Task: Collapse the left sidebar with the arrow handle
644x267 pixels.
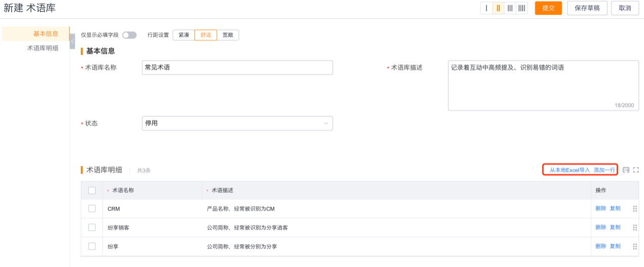Action: pyautogui.click(x=72, y=41)
